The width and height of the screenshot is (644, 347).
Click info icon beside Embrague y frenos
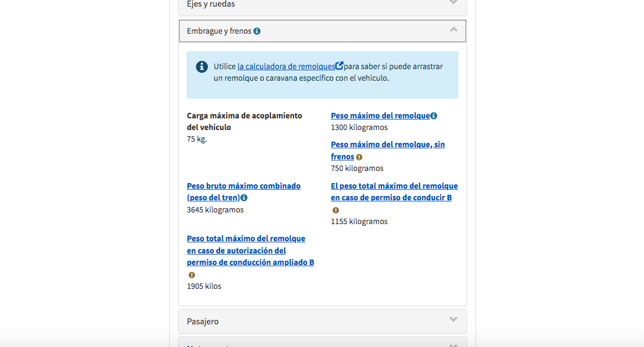click(x=256, y=31)
